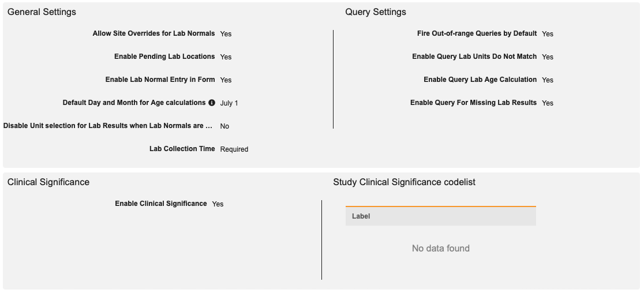644x293 pixels.
Task: Click Yes next to Enable Query Lab Units Do Not Match
Action: [548, 57]
